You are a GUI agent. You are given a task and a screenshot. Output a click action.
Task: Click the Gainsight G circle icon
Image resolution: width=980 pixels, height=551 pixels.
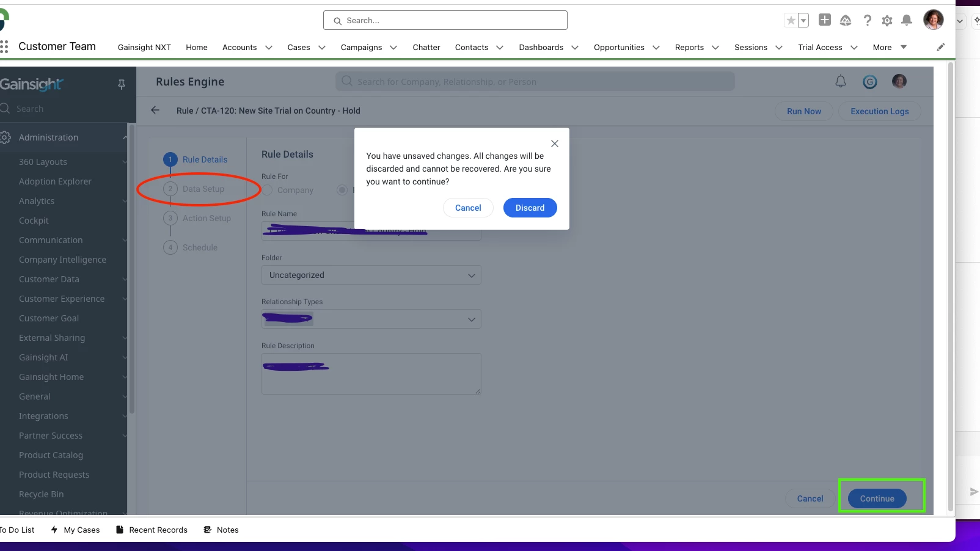870,81
